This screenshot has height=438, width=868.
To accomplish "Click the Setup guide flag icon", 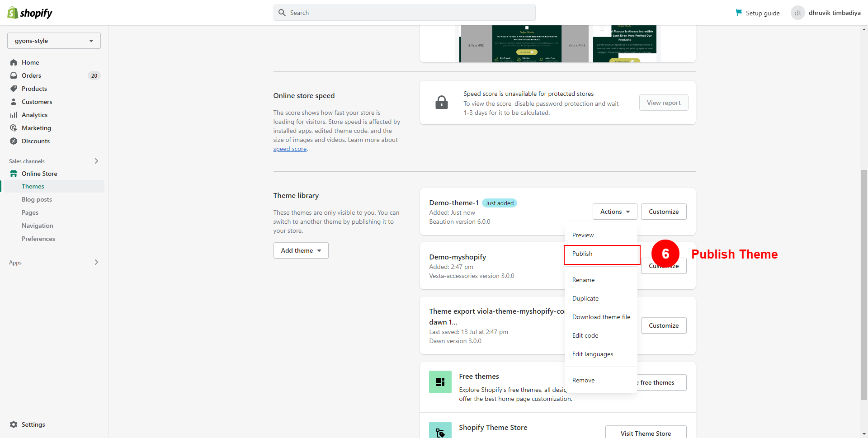I will 739,13.
